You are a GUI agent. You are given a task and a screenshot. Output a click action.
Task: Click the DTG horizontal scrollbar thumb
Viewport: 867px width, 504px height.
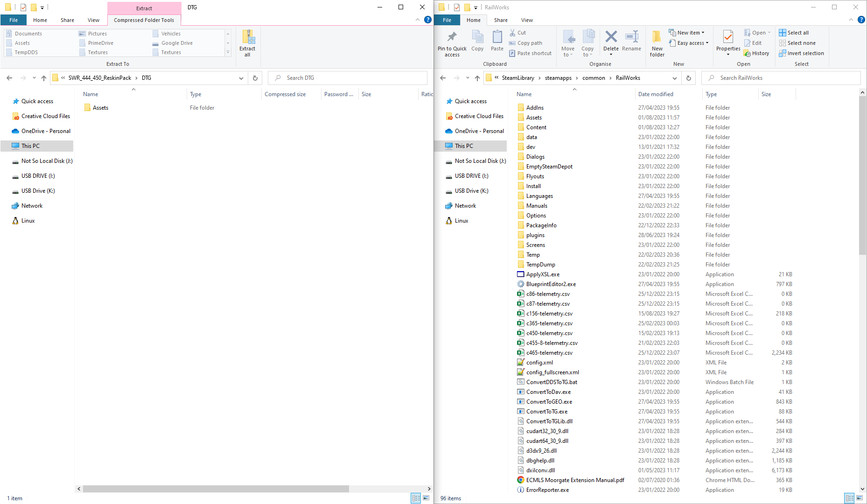coord(216,489)
